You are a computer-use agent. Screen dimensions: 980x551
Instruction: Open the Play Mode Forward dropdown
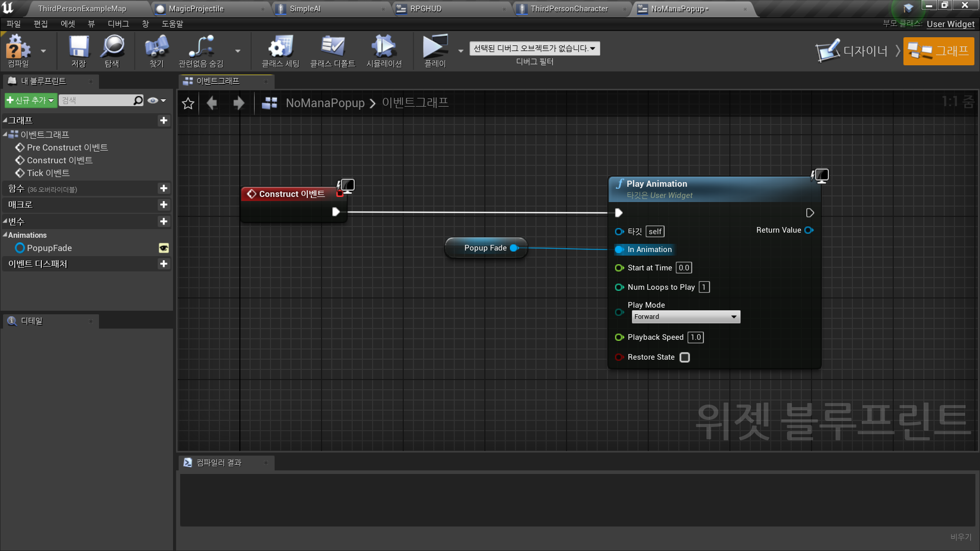(686, 317)
